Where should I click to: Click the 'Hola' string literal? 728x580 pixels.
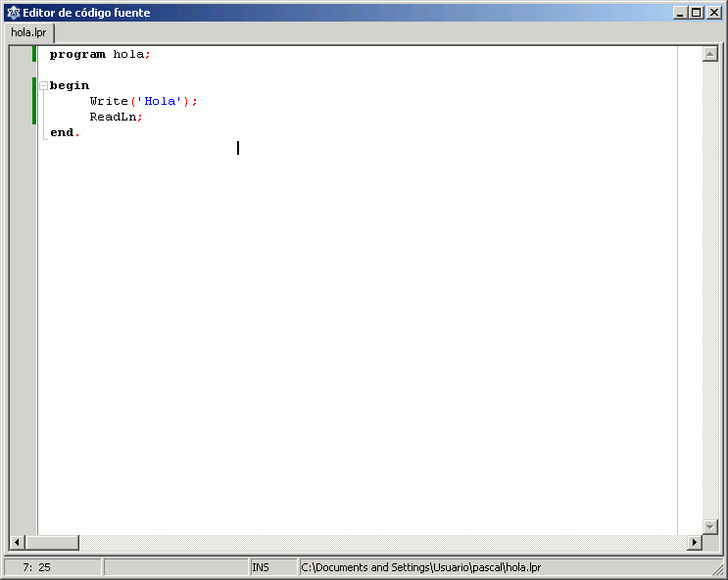pos(160,101)
